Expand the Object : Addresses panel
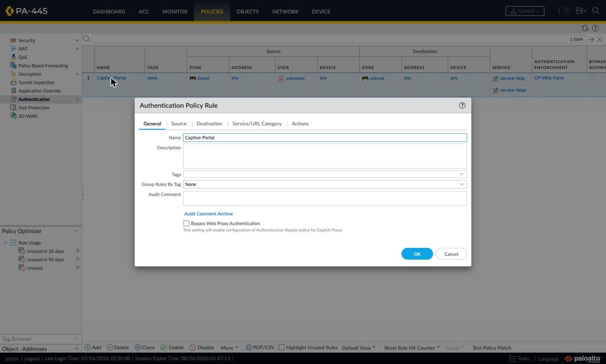Viewport: 606px width, 364px height. pyautogui.click(x=76, y=349)
